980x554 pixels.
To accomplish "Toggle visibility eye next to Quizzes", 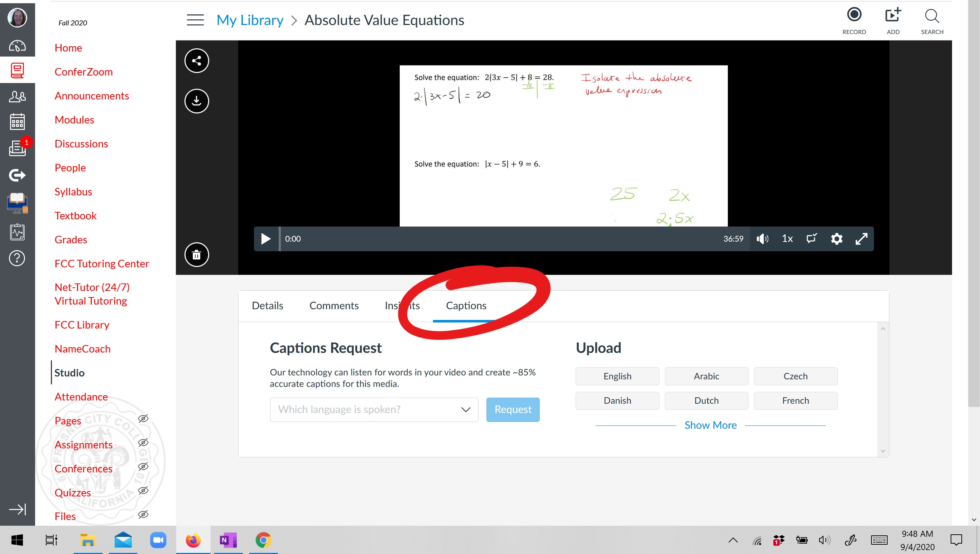I will coord(143,490).
